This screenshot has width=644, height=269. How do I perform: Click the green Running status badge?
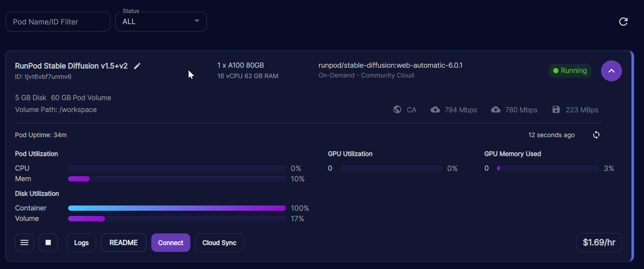pyautogui.click(x=570, y=71)
